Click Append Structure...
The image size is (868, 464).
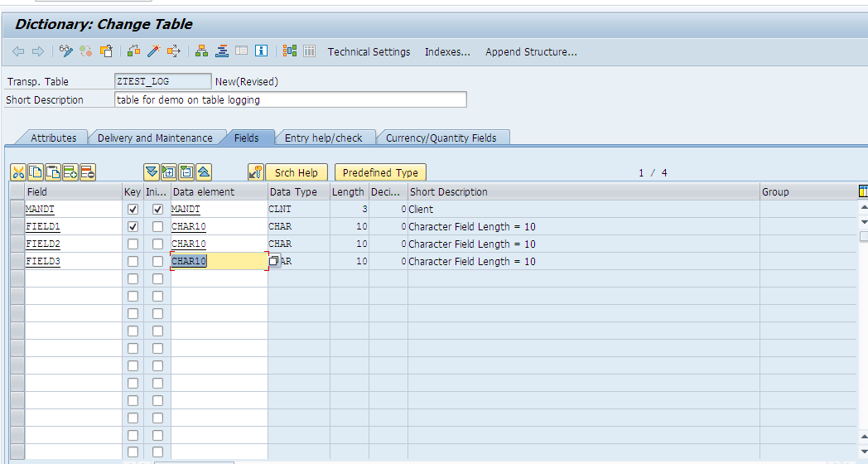tap(531, 51)
